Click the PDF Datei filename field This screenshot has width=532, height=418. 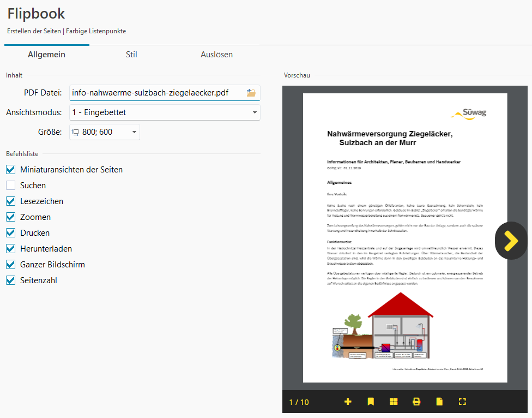click(x=157, y=93)
